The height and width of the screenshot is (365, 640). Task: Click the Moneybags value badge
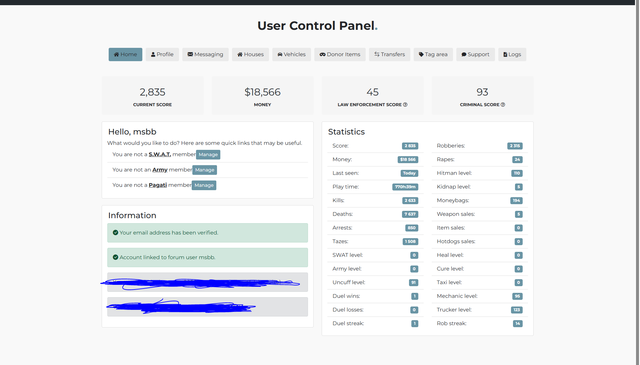click(516, 200)
